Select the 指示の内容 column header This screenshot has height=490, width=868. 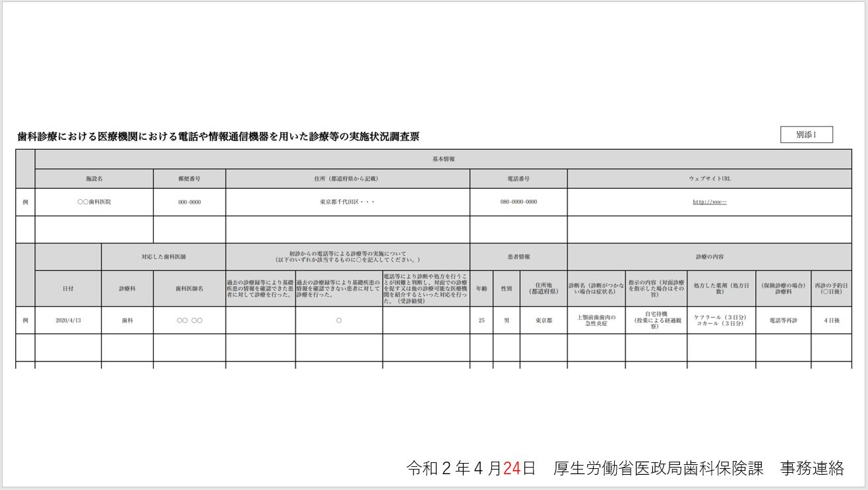(656, 288)
